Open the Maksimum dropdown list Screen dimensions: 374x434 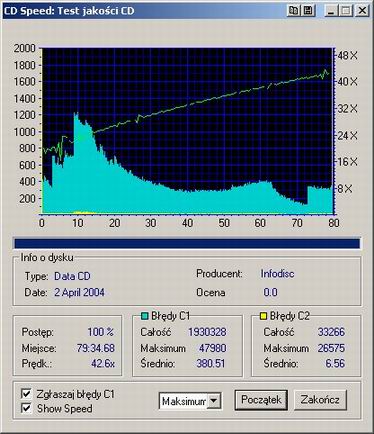[213, 401]
